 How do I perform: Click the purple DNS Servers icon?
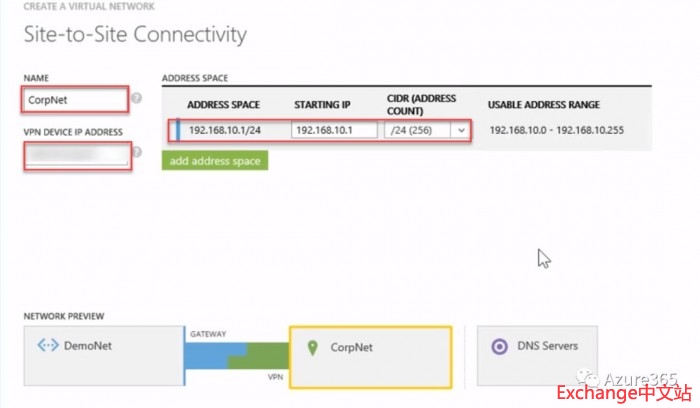[x=501, y=347]
